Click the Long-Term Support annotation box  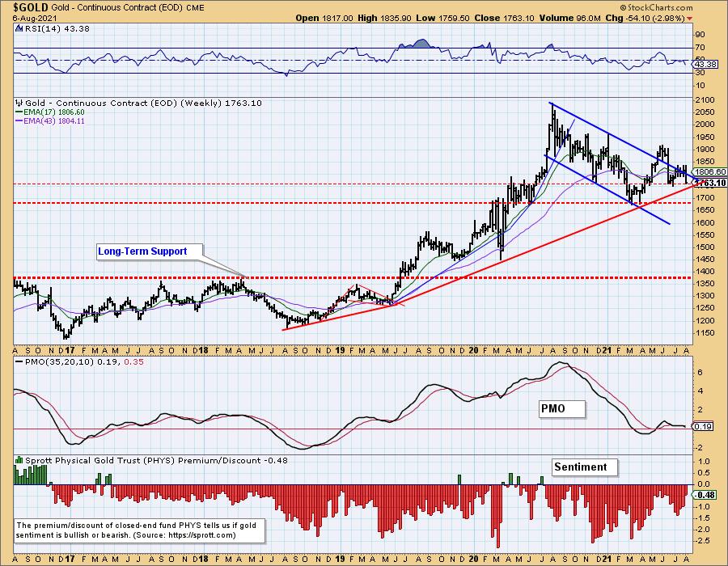[150, 251]
